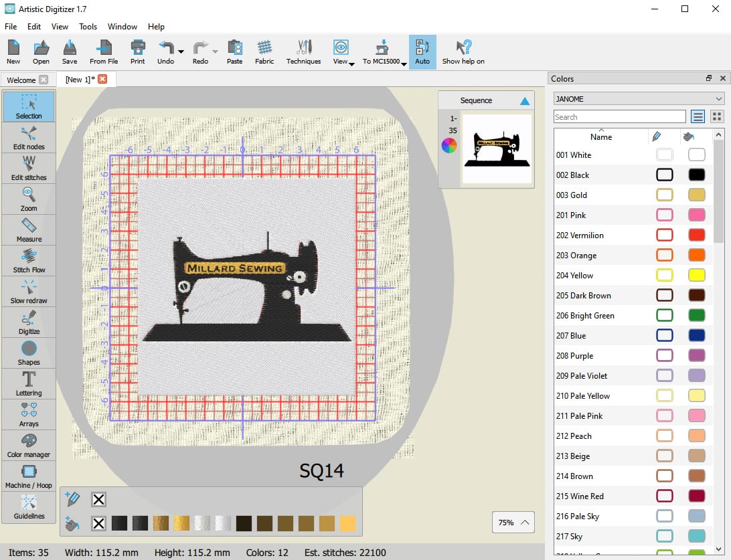Screen dimensions: 731x560
Task: Open the Tools menu
Action: coord(88,27)
